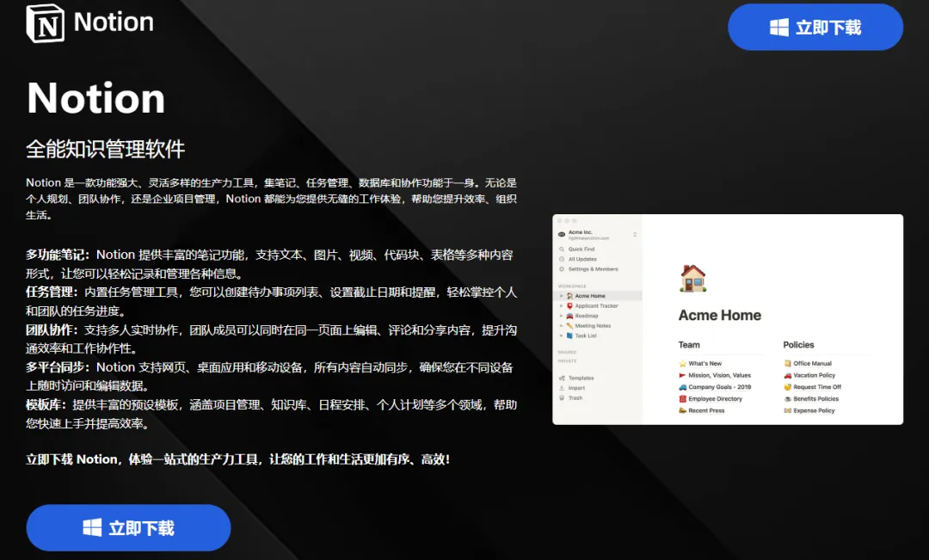
Task: Expand the Task List tree arrow
Action: tap(562, 335)
